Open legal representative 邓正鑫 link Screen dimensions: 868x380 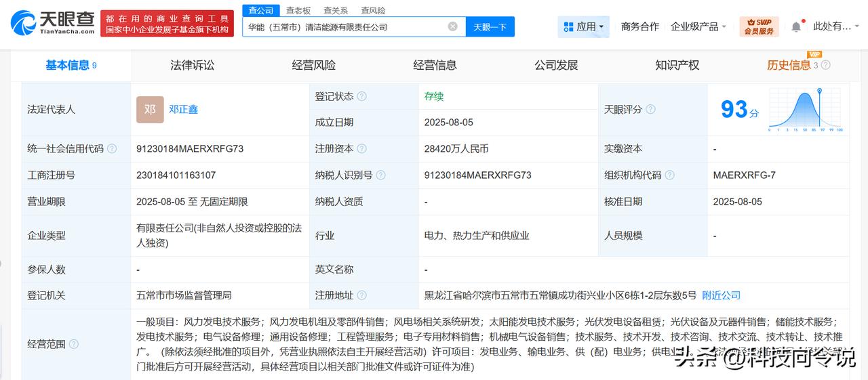183,109
